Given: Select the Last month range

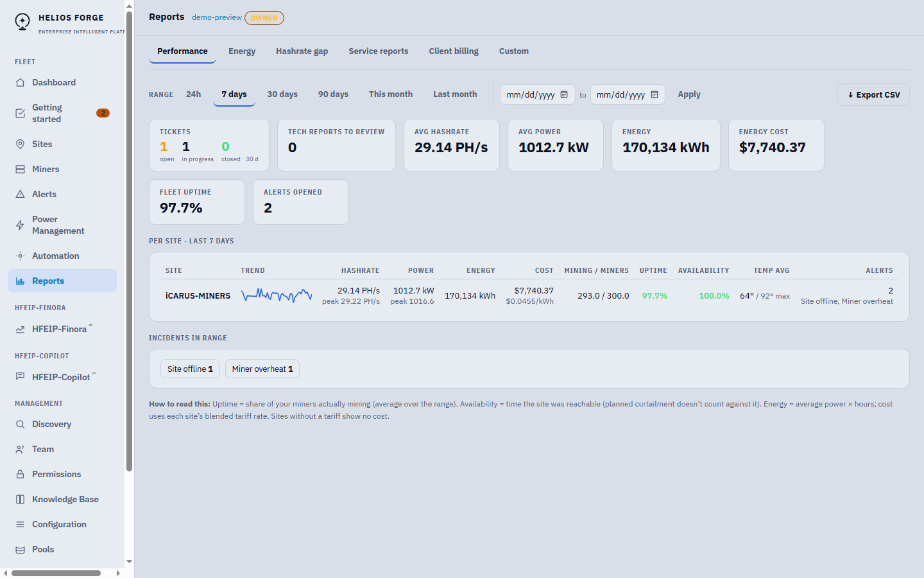Looking at the screenshot, I should click(x=455, y=94).
